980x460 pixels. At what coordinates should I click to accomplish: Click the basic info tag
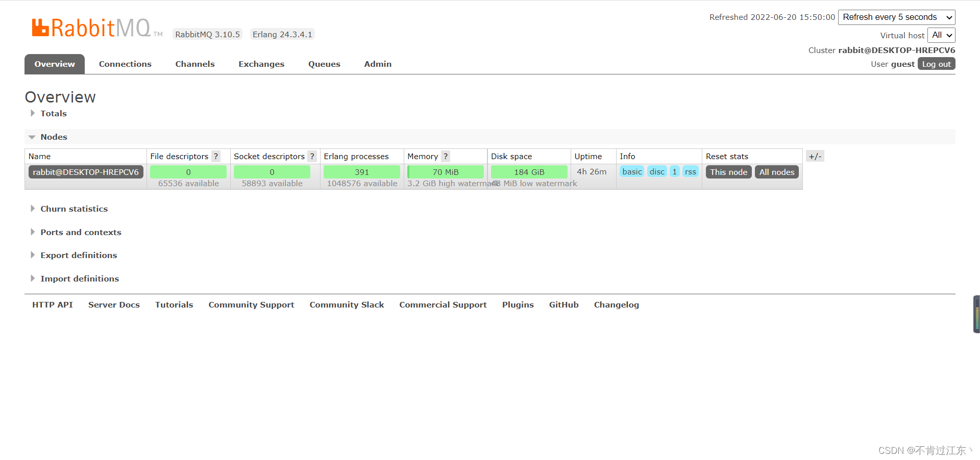click(x=632, y=171)
